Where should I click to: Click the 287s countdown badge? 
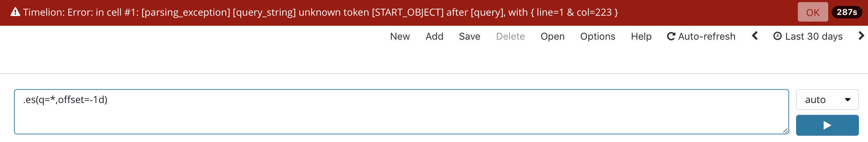coord(847,12)
